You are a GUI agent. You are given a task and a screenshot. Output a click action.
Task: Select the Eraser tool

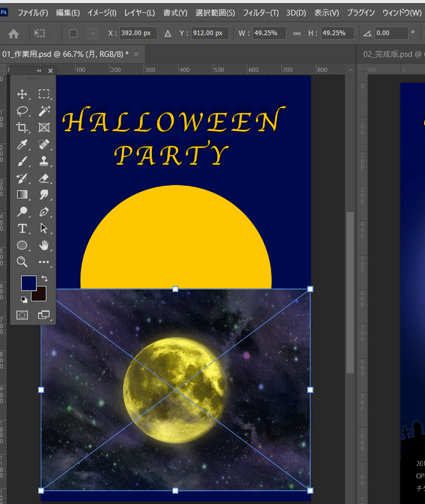(x=44, y=178)
